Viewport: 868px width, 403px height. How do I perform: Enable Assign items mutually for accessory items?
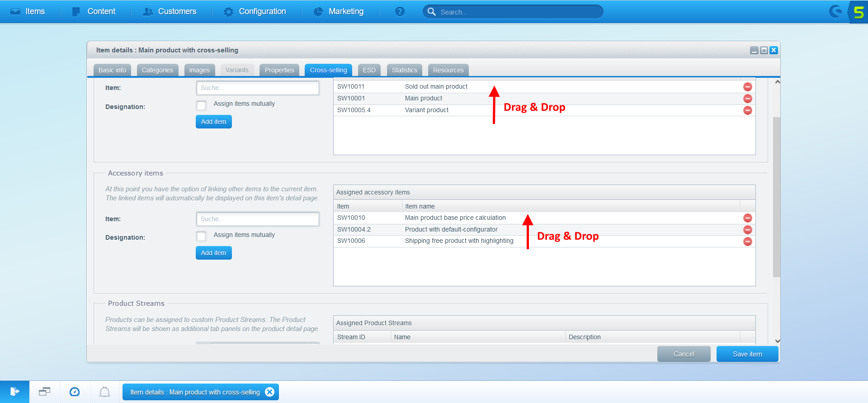click(202, 236)
